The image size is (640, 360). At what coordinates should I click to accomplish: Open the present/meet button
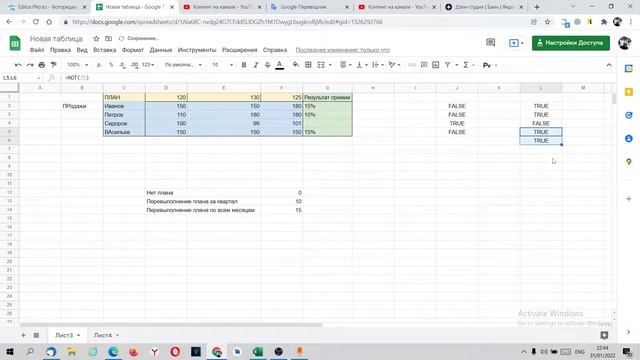516,43
